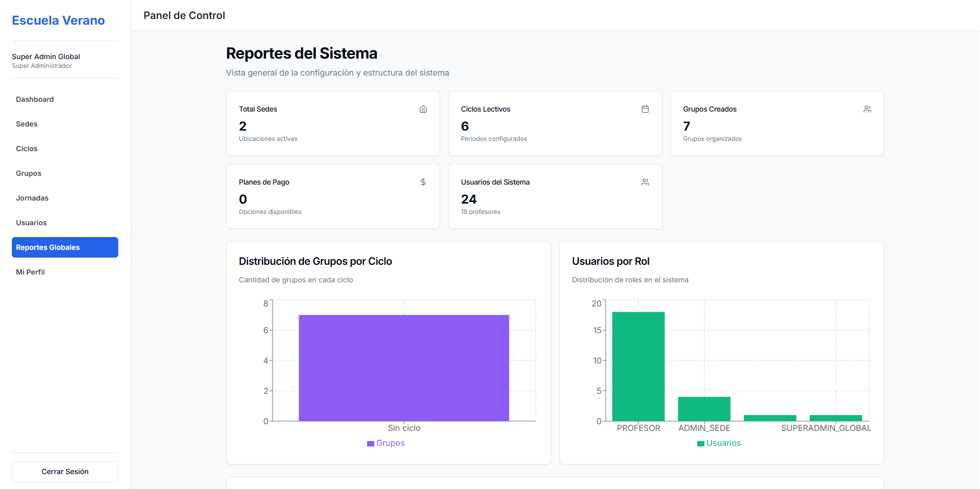Select the Reportes Globales menu item
This screenshot has width=980, height=489.
(65, 247)
